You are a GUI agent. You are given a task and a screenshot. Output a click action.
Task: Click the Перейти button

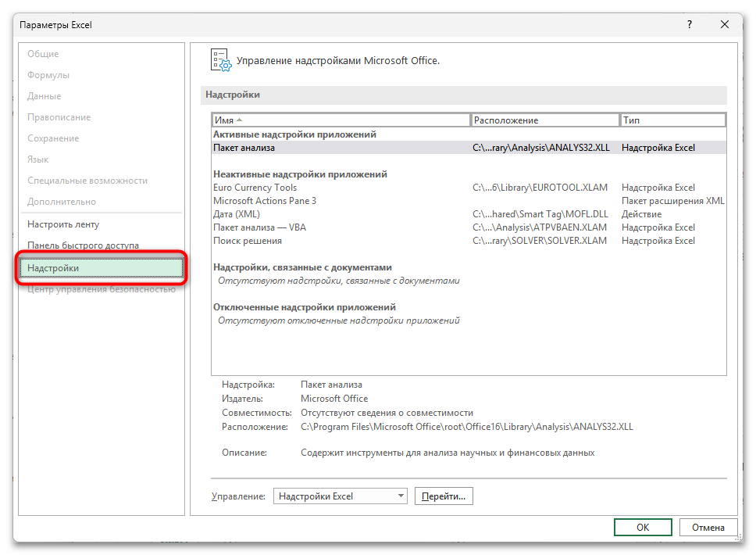click(x=444, y=496)
